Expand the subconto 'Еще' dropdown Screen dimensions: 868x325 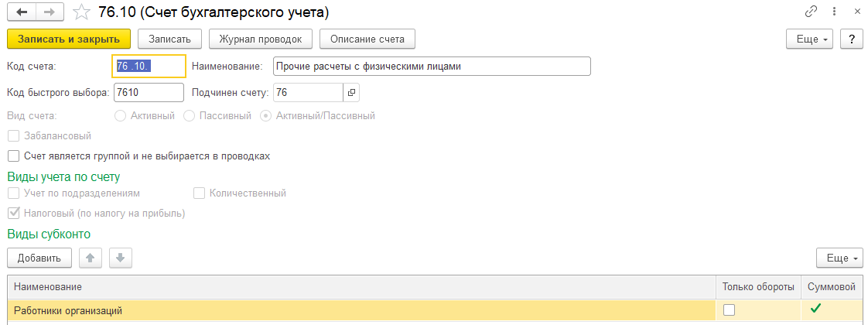tap(839, 258)
